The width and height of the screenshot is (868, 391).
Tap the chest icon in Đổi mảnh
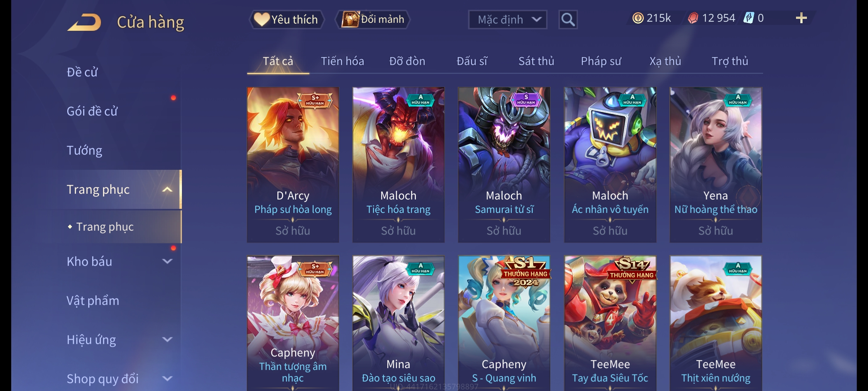tap(350, 19)
